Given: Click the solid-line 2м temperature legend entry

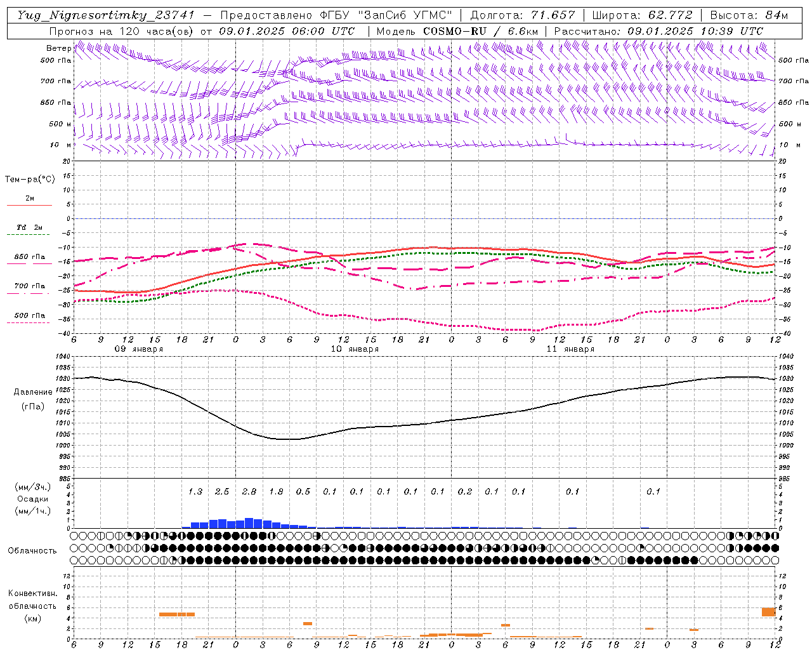Looking at the screenshot, I should (x=29, y=199).
